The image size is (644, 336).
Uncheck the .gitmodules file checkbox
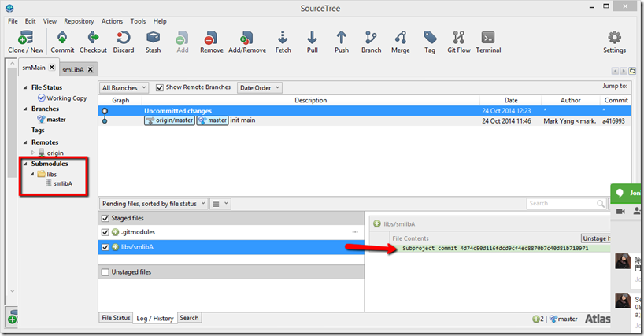click(x=105, y=232)
